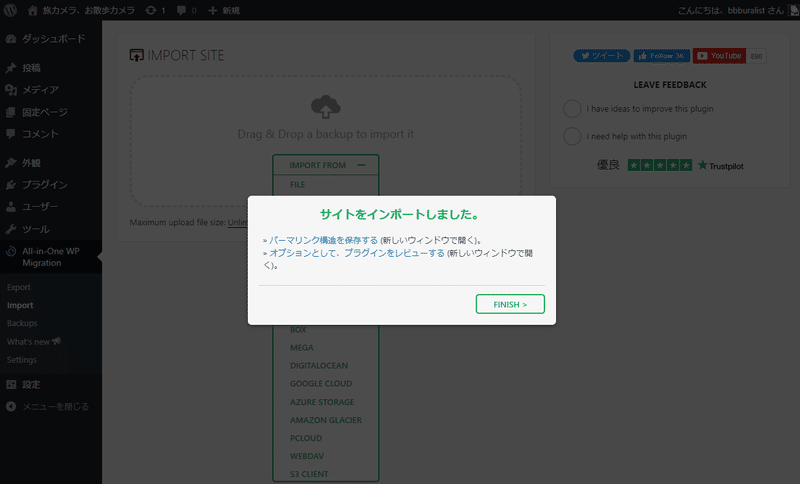This screenshot has width=800, height=484.
Task: Click the Facebook Follow 3K button
Action: click(x=662, y=56)
